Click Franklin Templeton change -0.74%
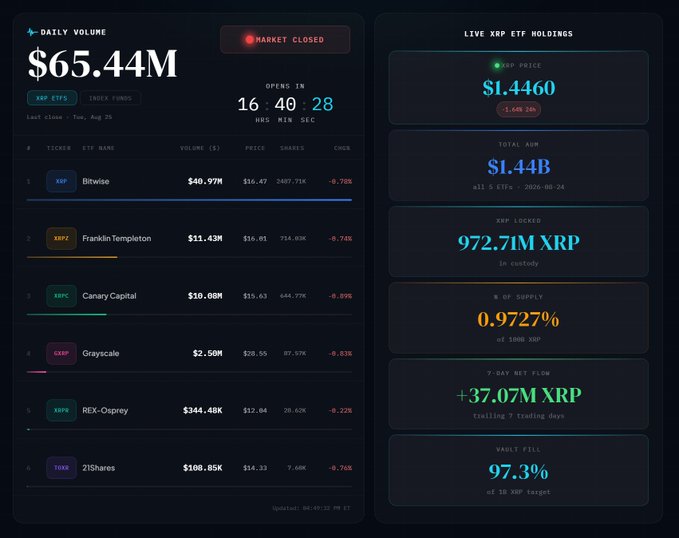The image size is (679, 538). (340, 238)
